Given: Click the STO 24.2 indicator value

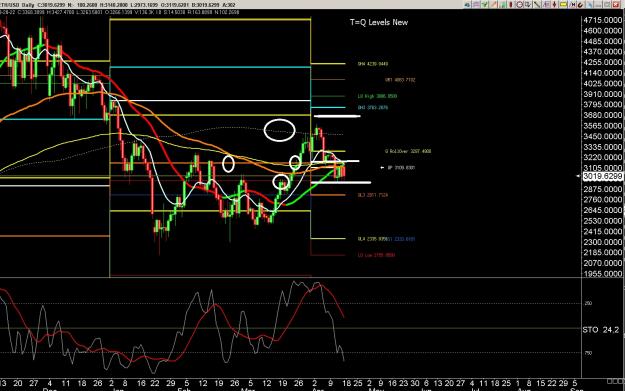Looking at the screenshot, I should [600, 330].
